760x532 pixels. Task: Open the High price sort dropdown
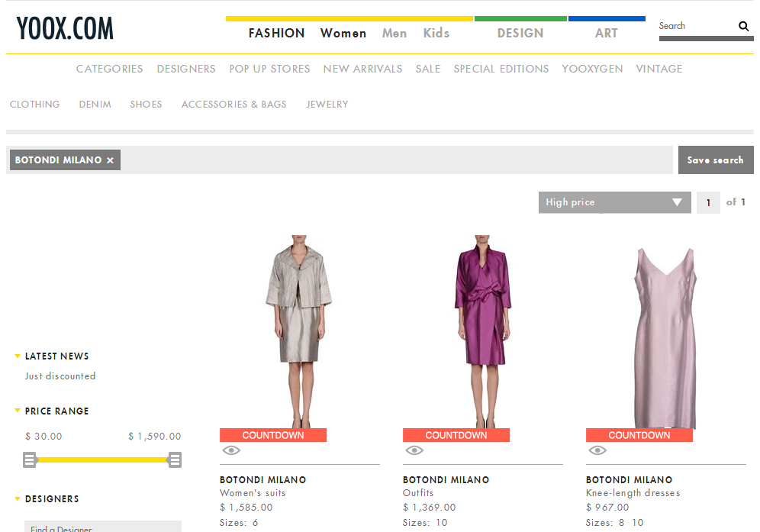pyautogui.click(x=614, y=202)
